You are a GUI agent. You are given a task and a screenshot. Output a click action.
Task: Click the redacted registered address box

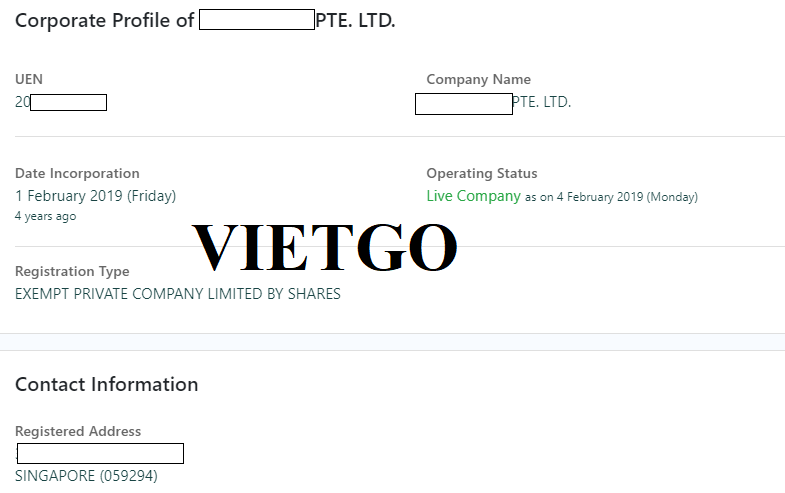(100, 453)
